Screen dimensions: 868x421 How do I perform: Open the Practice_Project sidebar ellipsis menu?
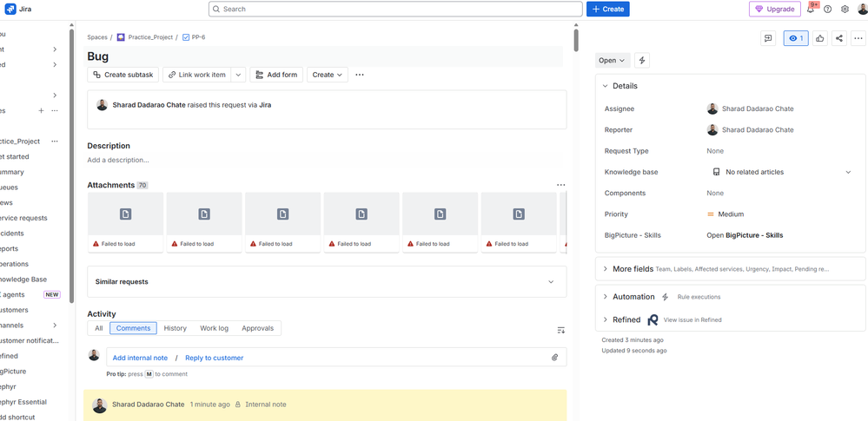(x=55, y=141)
